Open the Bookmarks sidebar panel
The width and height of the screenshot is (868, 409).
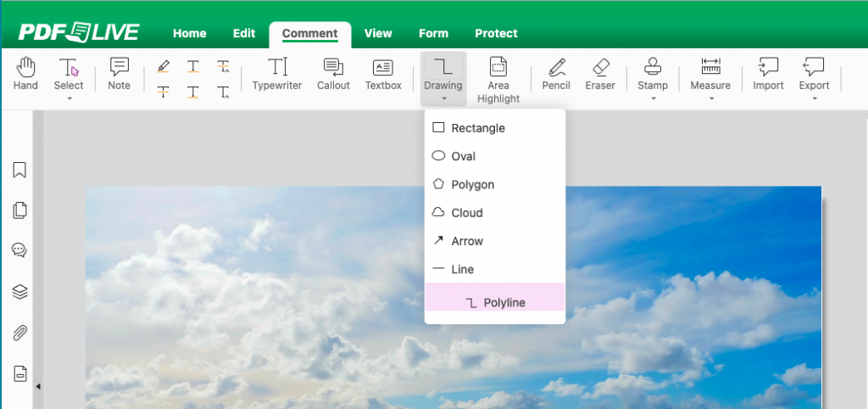click(x=19, y=170)
